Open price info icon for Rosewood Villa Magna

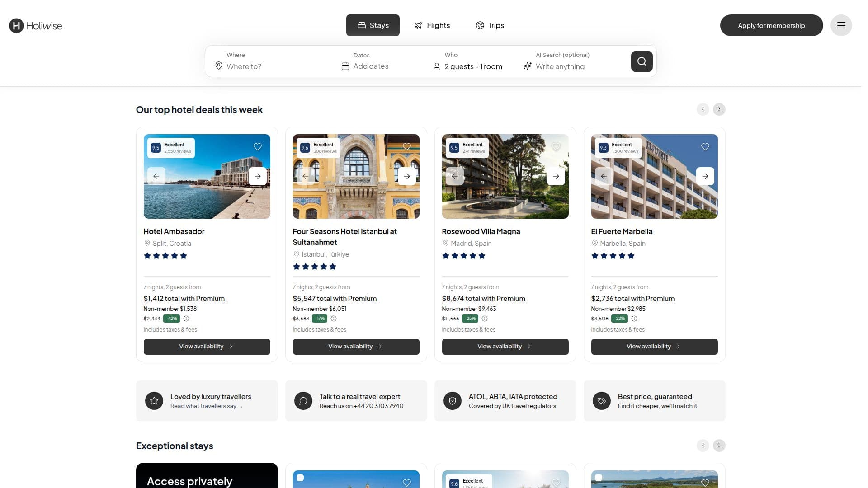[485, 319]
